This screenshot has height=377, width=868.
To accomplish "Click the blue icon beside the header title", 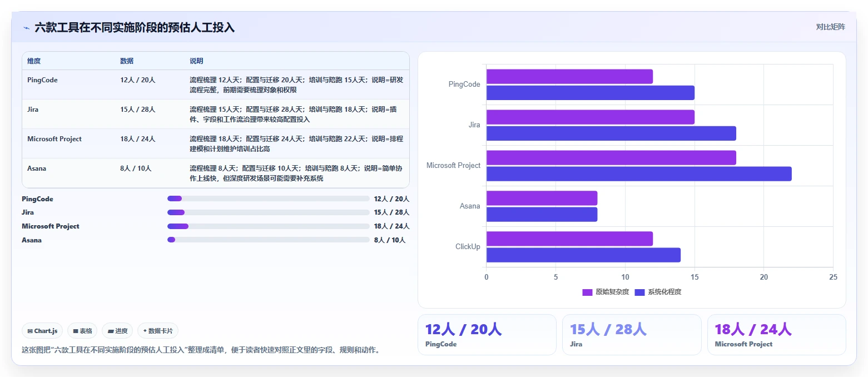I will pos(26,28).
